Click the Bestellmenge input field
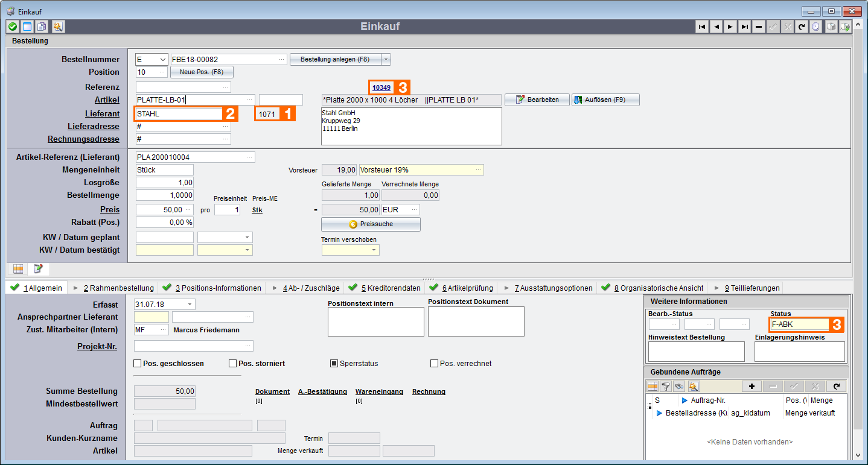Viewport: 868px width, 465px height. coord(165,195)
